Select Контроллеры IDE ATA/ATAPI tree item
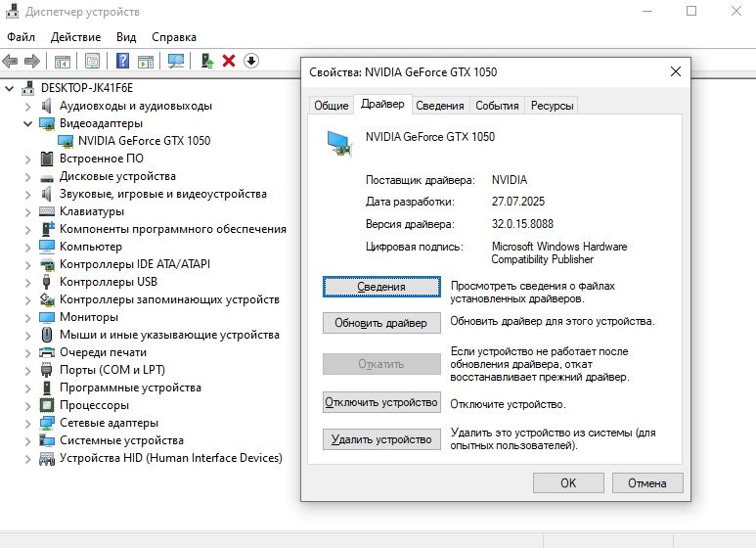 point(135,264)
